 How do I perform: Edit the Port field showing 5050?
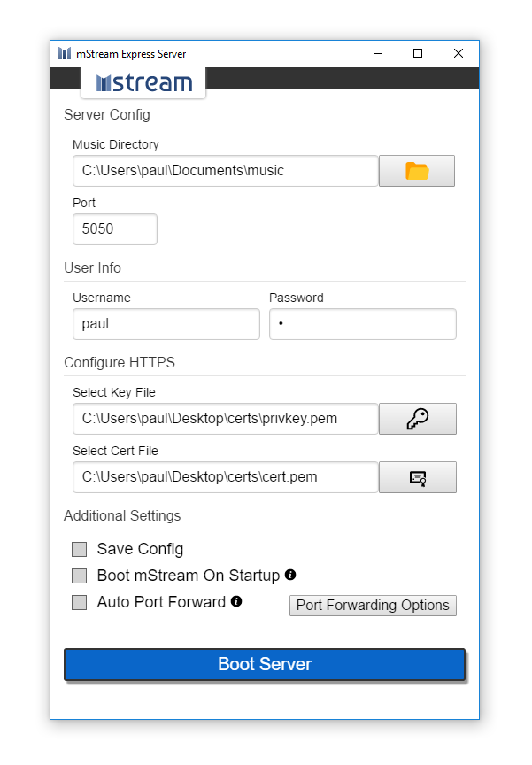115,228
